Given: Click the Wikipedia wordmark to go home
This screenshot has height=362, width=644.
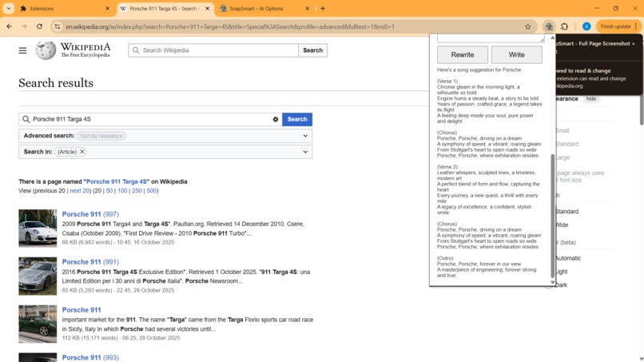Looking at the screenshot, I should tap(85, 50).
